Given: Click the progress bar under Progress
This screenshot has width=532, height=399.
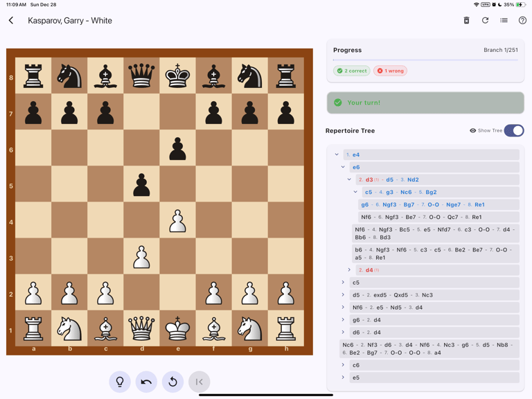Looking at the screenshot, I should point(425,60).
